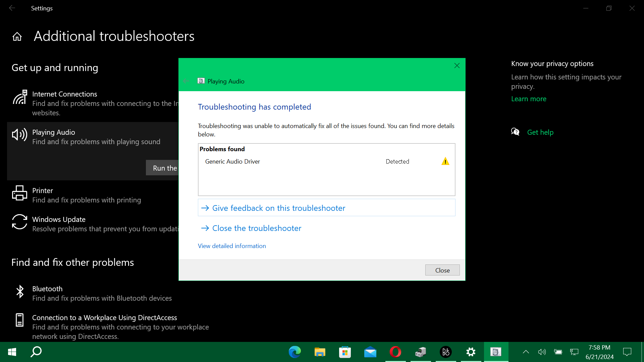
Task: Select the Bluetooth troubleshooter icon
Action: coord(20,292)
